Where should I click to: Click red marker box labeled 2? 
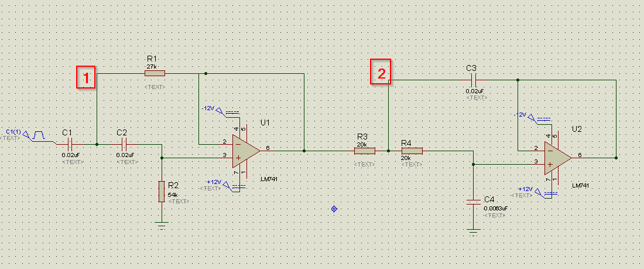tap(381, 74)
